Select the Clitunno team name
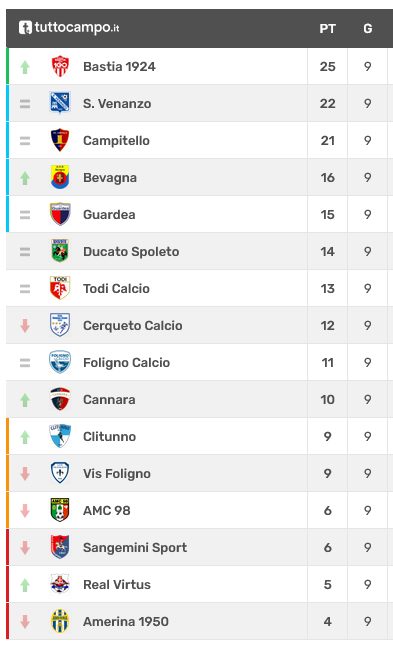Image resolution: width=393 pixels, height=650 pixels. click(109, 436)
